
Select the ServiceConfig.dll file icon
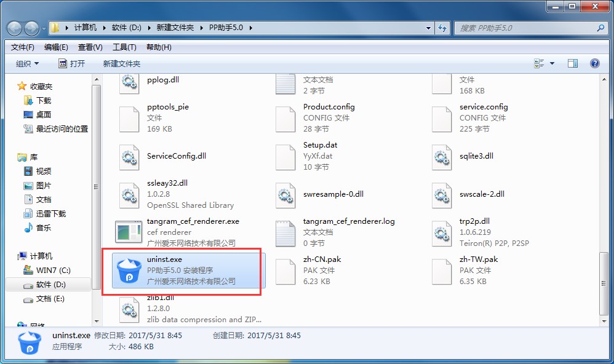pyautogui.click(x=129, y=157)
